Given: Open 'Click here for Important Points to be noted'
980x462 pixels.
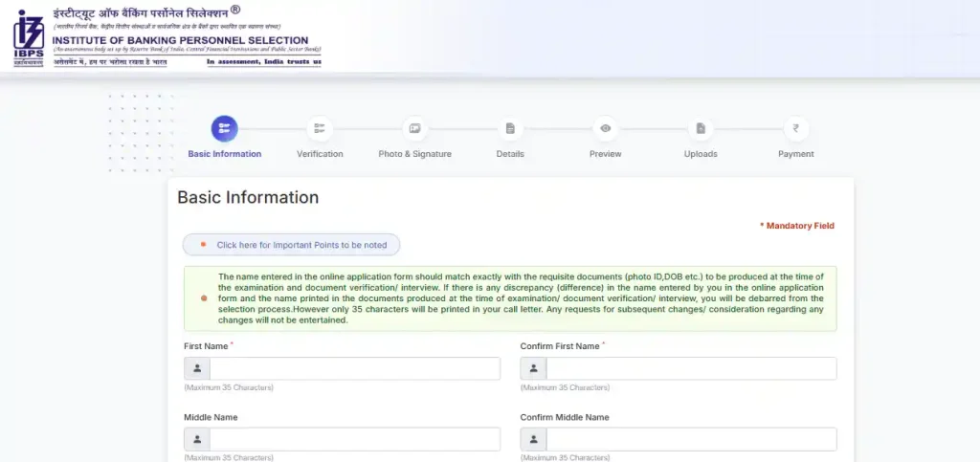Looking at the screenshot, I should [291, 245].
